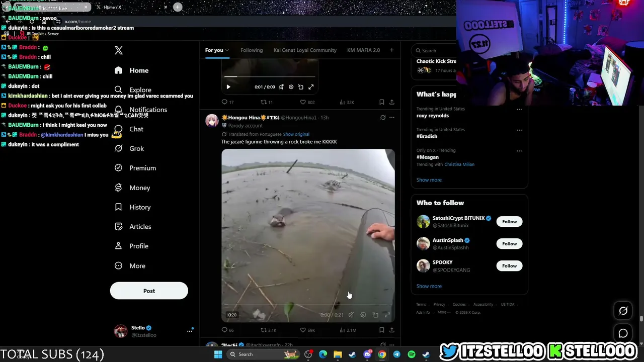View analytics for the 2.1M views post

pos(348,330)
